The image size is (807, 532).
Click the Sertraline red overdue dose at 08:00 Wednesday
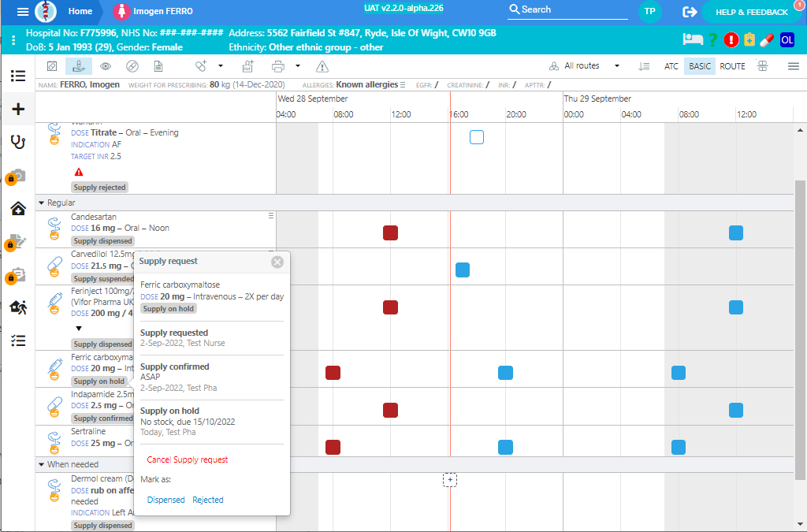pyautogui.click(x=333, y=447)
